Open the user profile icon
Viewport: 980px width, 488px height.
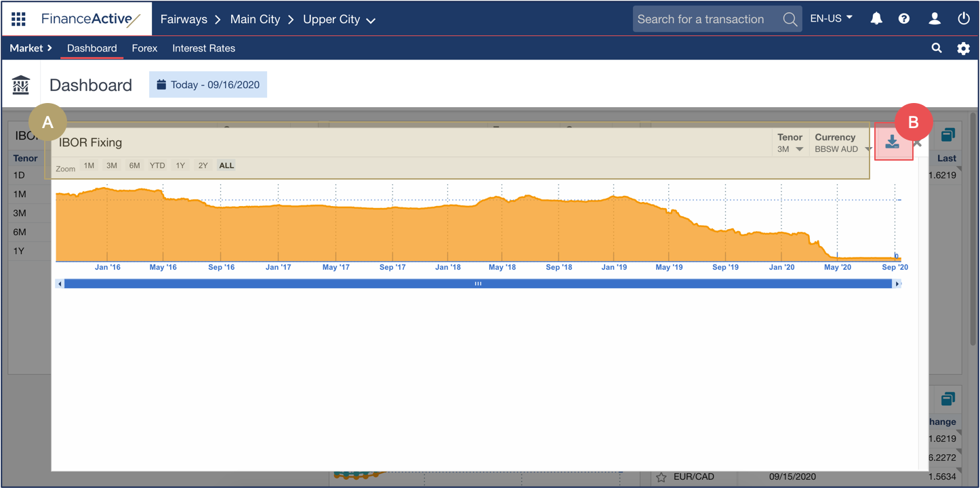pos(934,18)
